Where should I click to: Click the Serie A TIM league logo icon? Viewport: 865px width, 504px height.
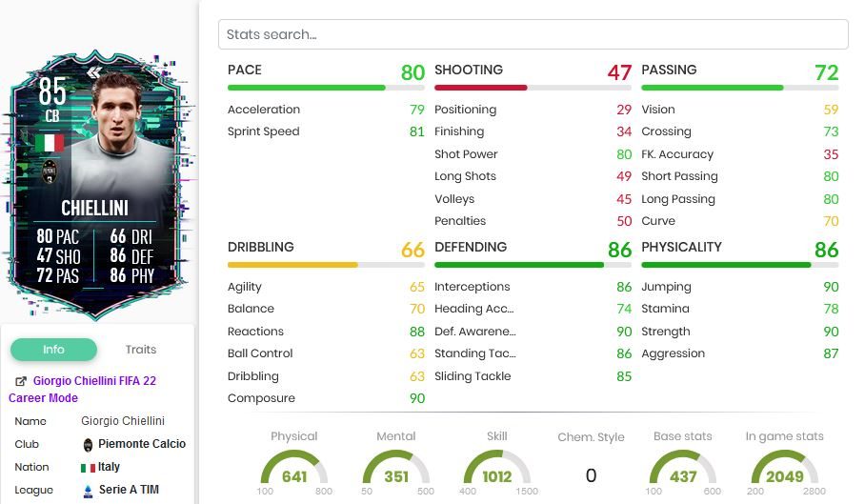click(88, 491)
